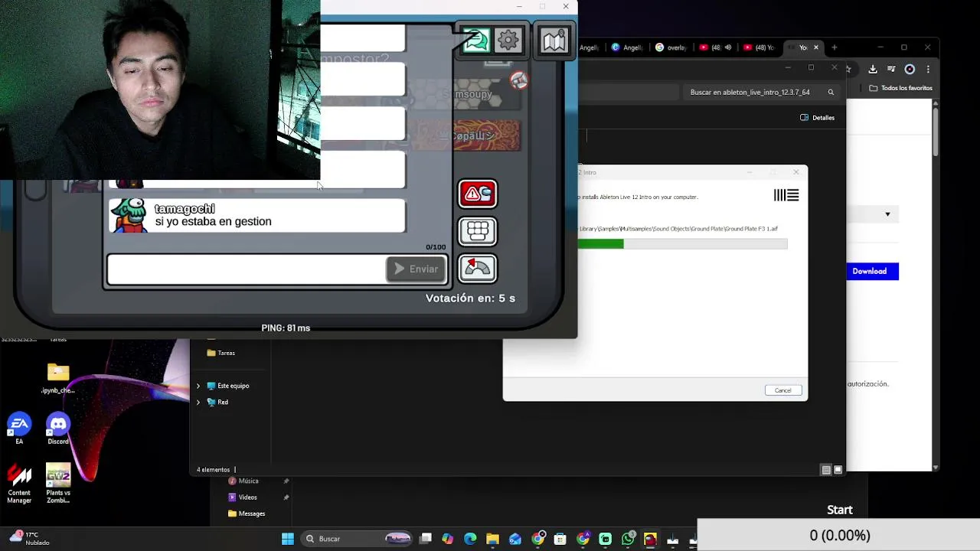This screenshot has height=551, width=980.
Task: Close the Among Us chat bubble
Action: point(475,40)
